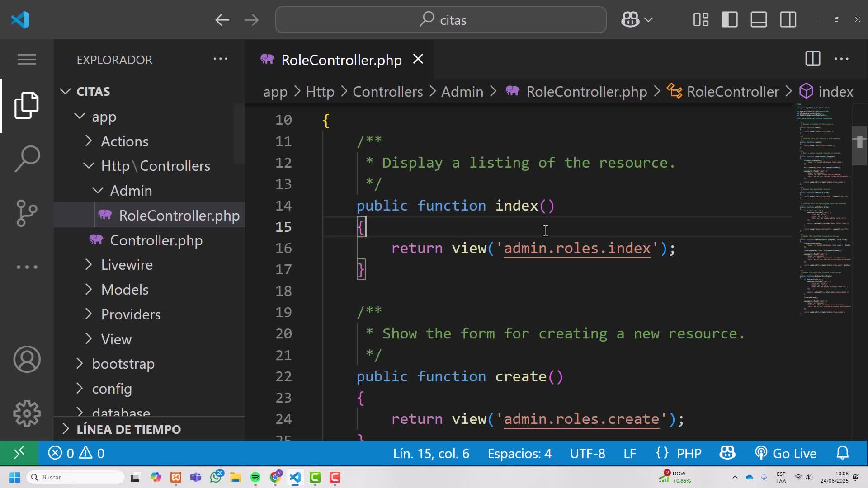868x488 pixels.
Task: Customize layout icon in title bar
Action: click(701, 20)
